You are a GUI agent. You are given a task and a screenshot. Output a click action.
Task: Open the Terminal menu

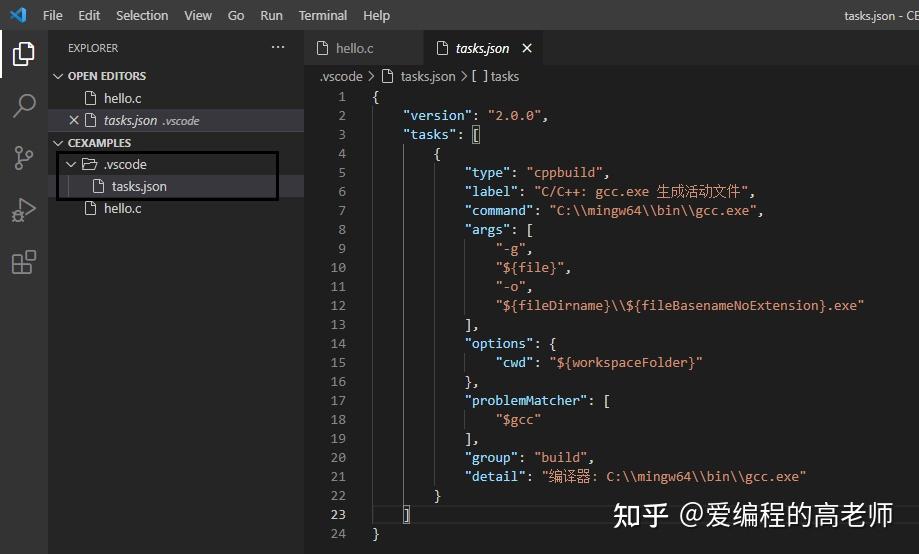tap(322, 15)
